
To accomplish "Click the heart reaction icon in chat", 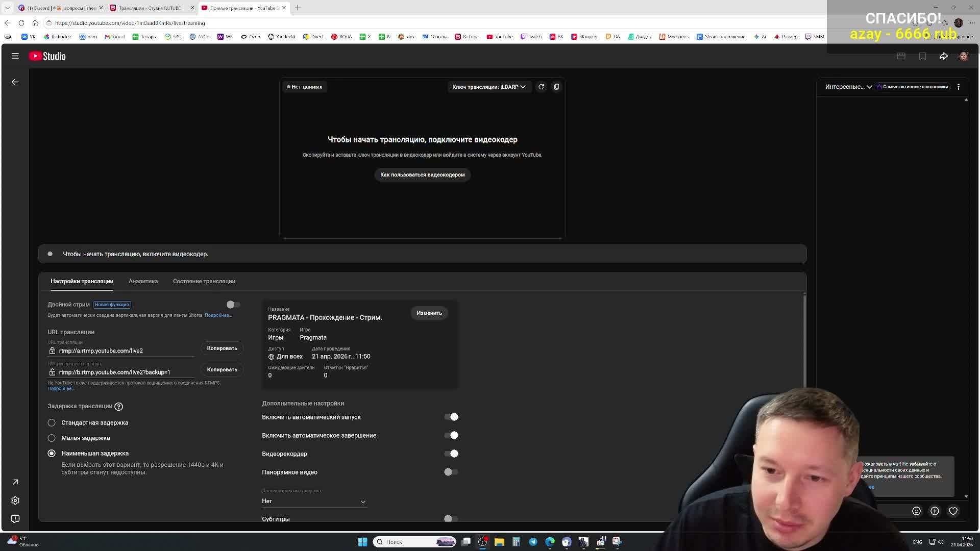I will point(953,511).
